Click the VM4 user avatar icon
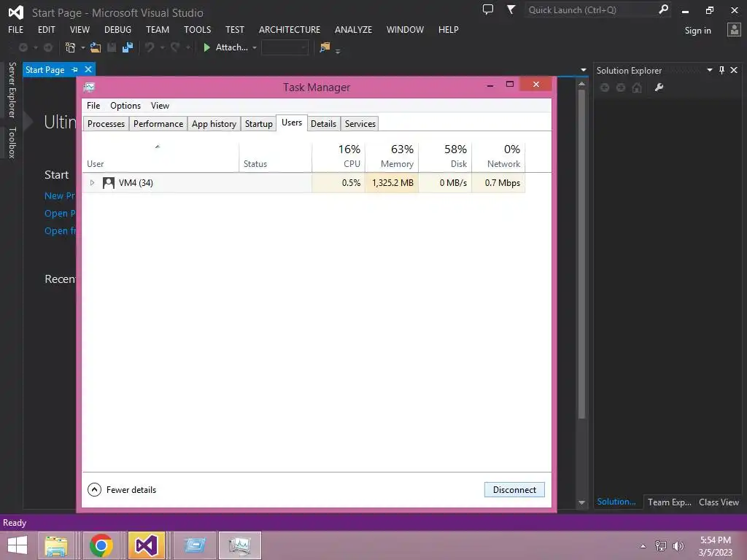The height and width of the screenshot is (560, 747). click(x=109, y=183)
